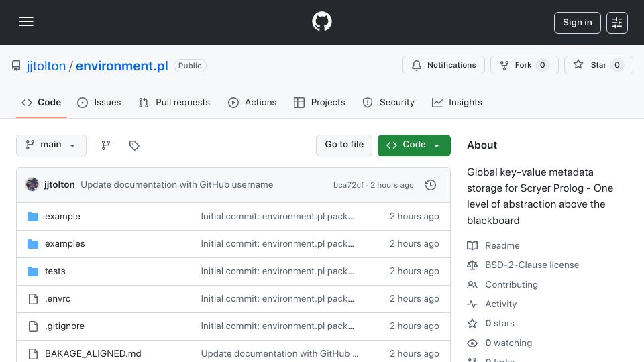This screenshot has width=644, height=362.
Task: Click the file icon for .envrc
Action: (x=33, y=299)
